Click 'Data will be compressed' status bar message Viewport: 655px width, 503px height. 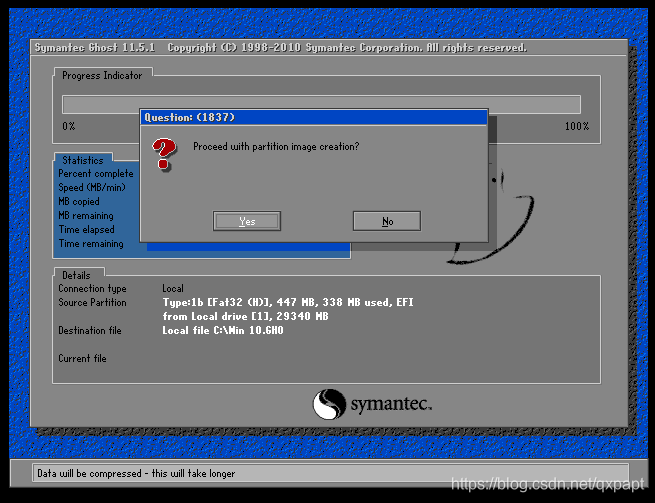(x=136, y=474)
